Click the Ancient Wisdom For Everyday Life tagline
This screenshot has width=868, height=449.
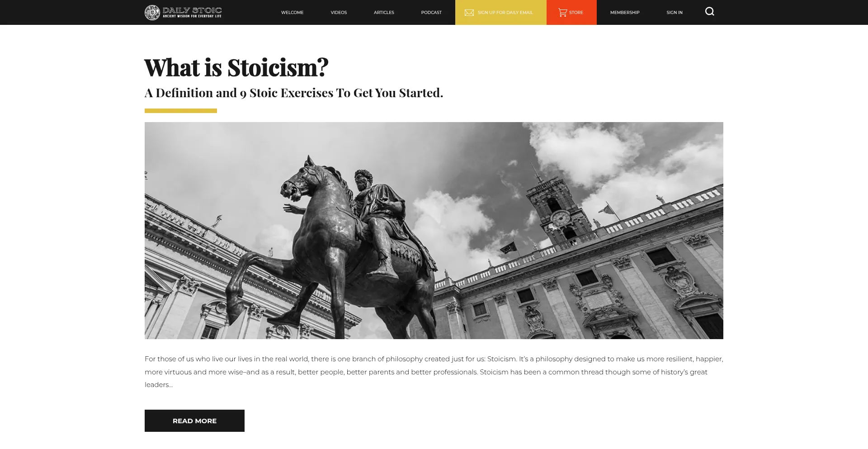[x=192, y=16]
